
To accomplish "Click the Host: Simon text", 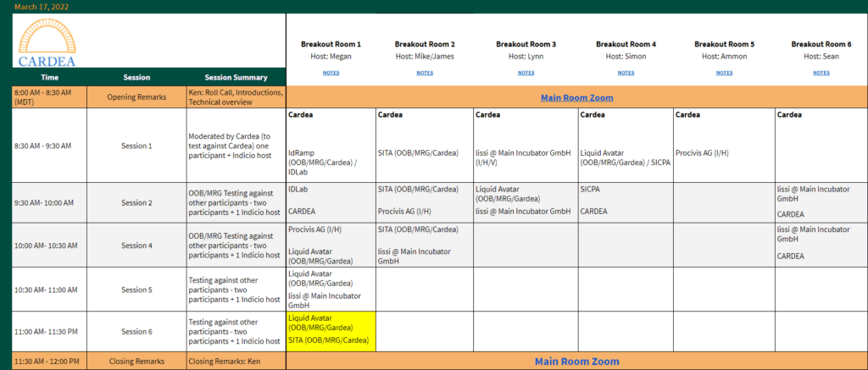I will (626, 57).
